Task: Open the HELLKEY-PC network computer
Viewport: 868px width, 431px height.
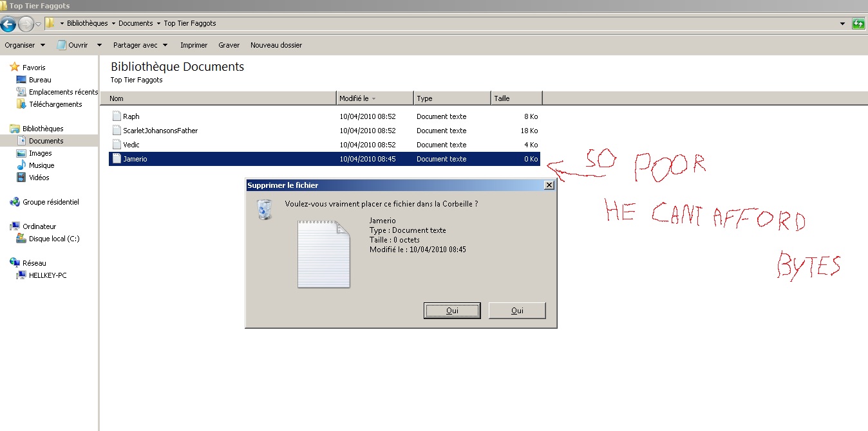Action: coord(47,275)
